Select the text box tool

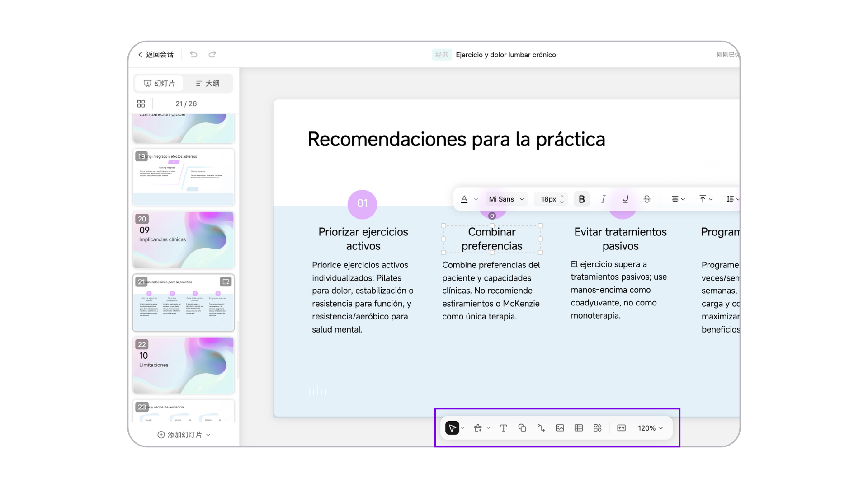tap(504, 428)
